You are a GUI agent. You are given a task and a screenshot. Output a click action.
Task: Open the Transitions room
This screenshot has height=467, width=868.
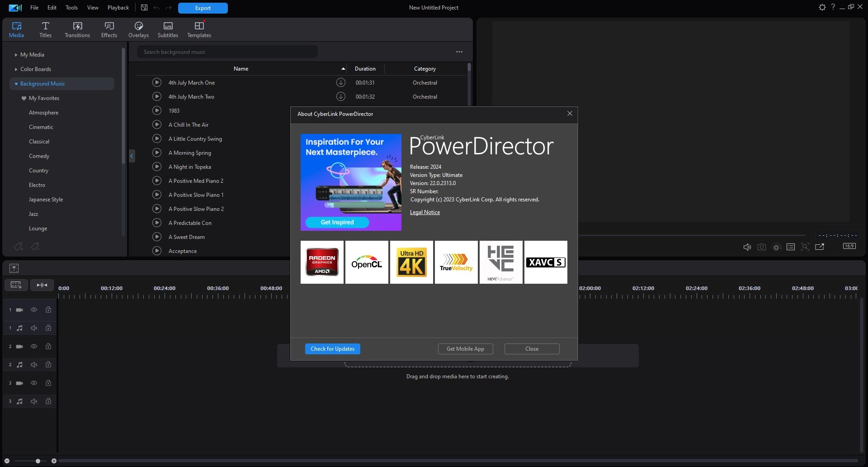coord(77,29)
